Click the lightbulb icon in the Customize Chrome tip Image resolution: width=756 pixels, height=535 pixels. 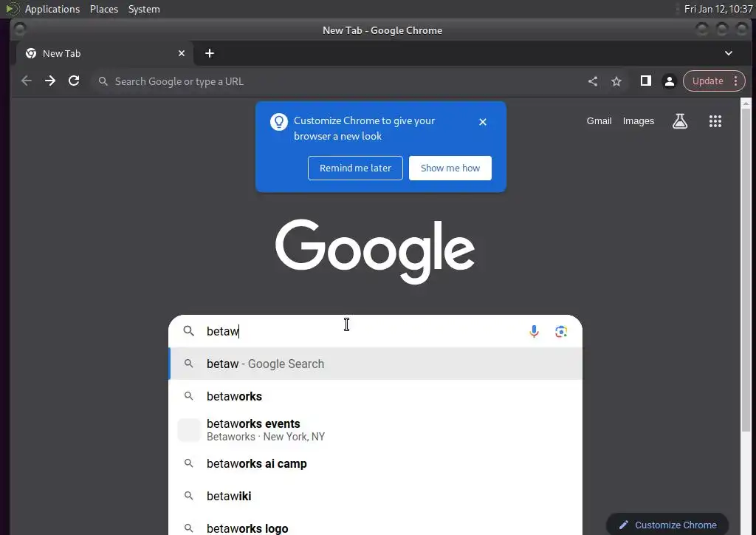pyautogui.click(x=278, y=122)
